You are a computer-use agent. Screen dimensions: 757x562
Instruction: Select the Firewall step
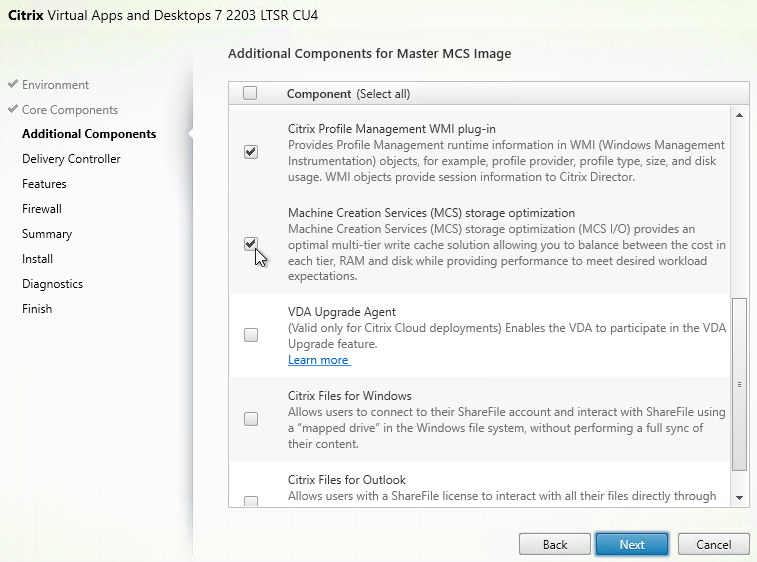pos(42,209)
